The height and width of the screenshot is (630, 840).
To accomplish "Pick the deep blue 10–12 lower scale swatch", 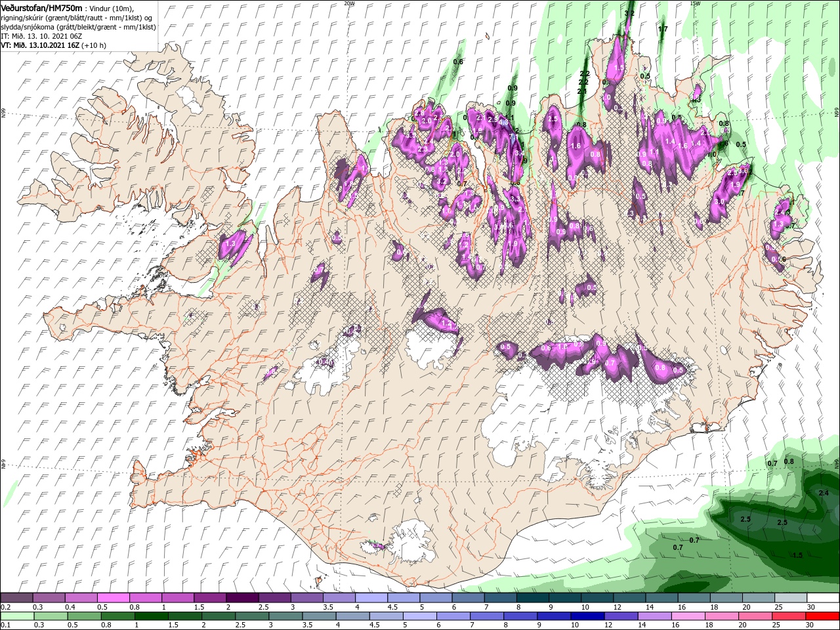I will [x=587, y=616].
